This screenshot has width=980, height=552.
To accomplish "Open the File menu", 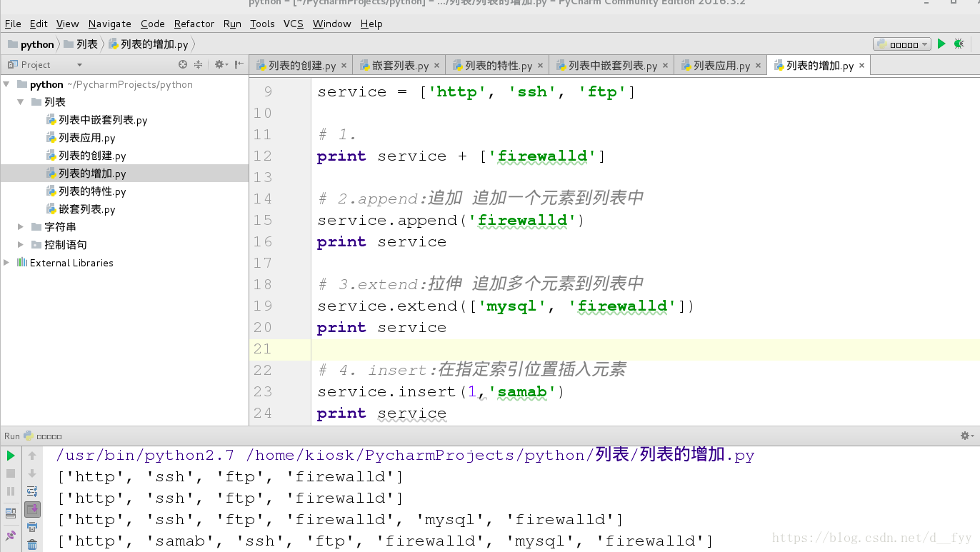I will [x=13, y=24].
